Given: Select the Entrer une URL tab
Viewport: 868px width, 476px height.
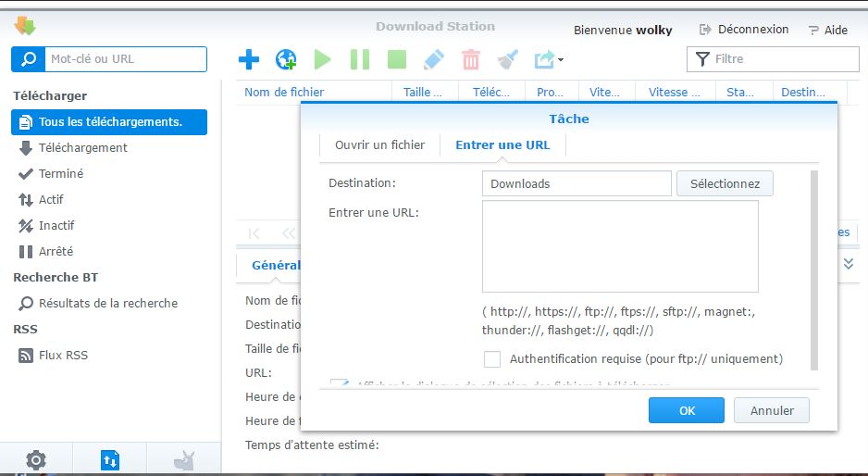Looking at the screenshot, I should [502, 145].
